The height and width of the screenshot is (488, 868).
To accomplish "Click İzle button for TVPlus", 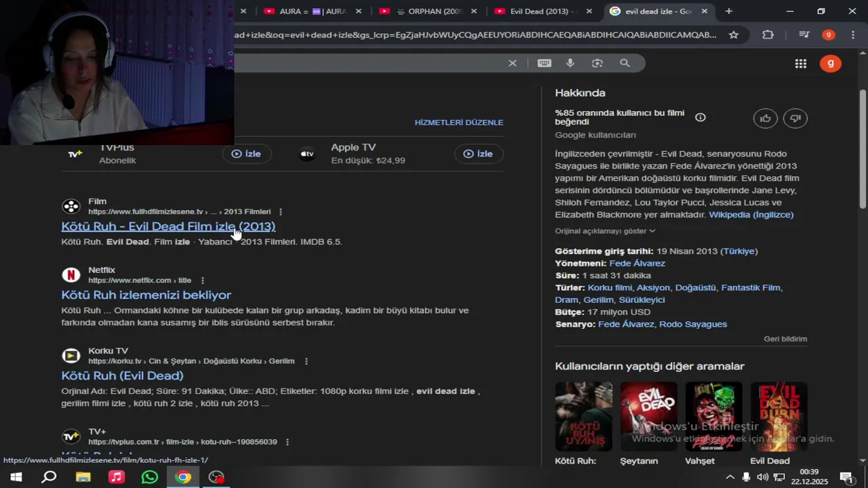I will click(247, 154).
